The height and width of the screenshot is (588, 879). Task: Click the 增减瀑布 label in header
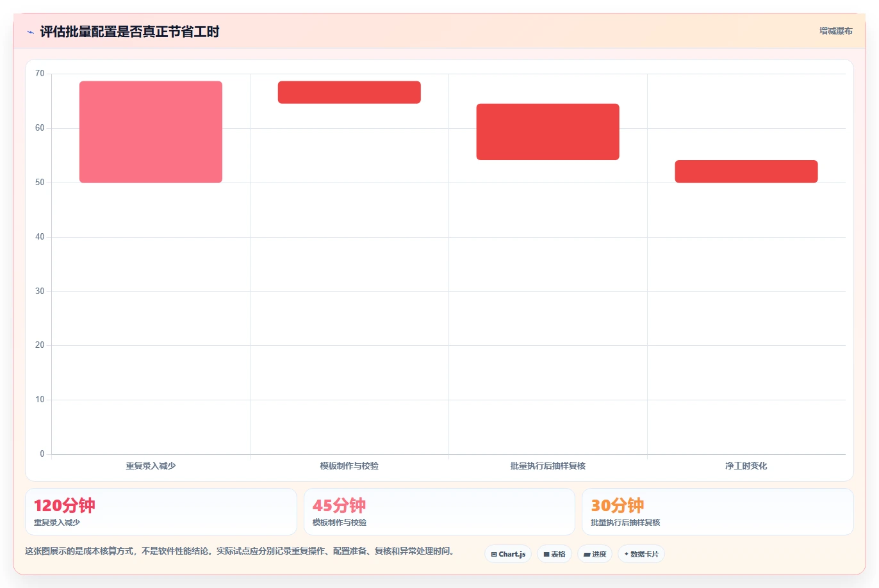click(835, 31)
